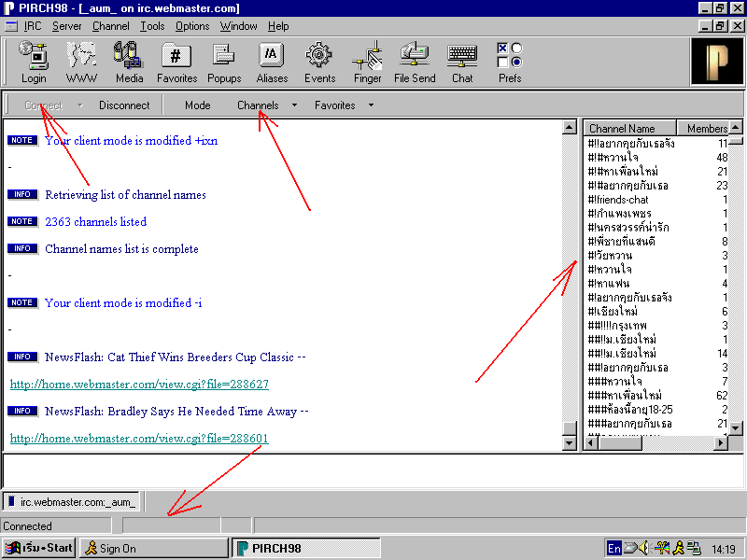Open the document control icon left of IRC menu
Screen dimensions: 747x560
click(x=11, y=26)
